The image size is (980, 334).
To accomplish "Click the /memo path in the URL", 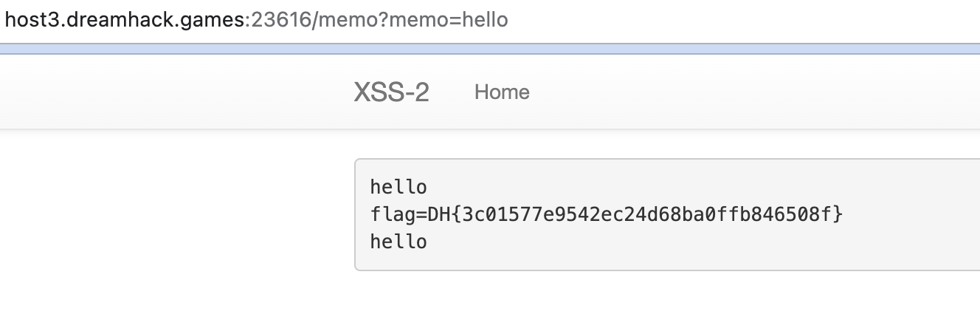I will click(x=337, y=19).
